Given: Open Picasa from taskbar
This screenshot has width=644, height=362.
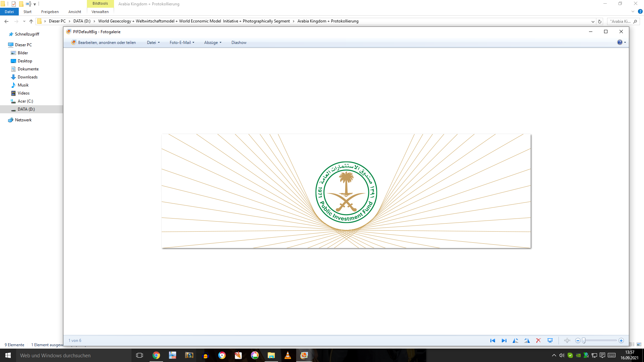Looking at the screenshot, I should coord(255,355).
